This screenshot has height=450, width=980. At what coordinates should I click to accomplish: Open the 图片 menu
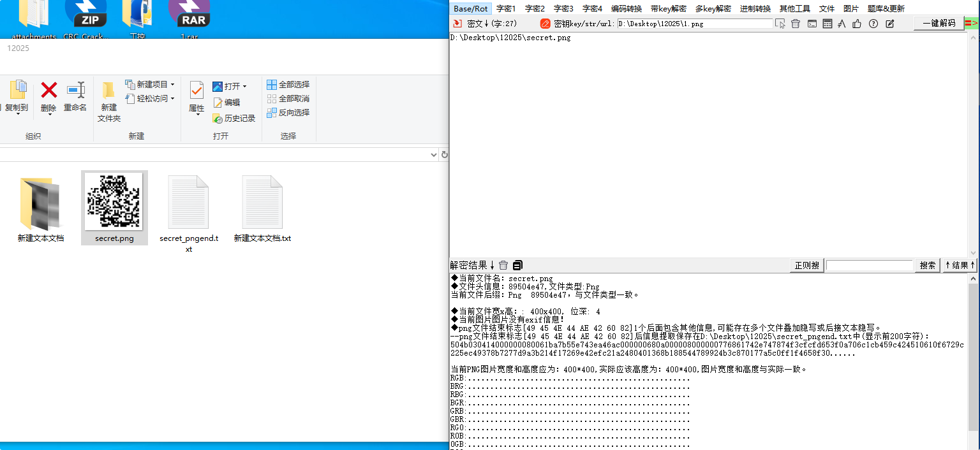pos(851,8)
